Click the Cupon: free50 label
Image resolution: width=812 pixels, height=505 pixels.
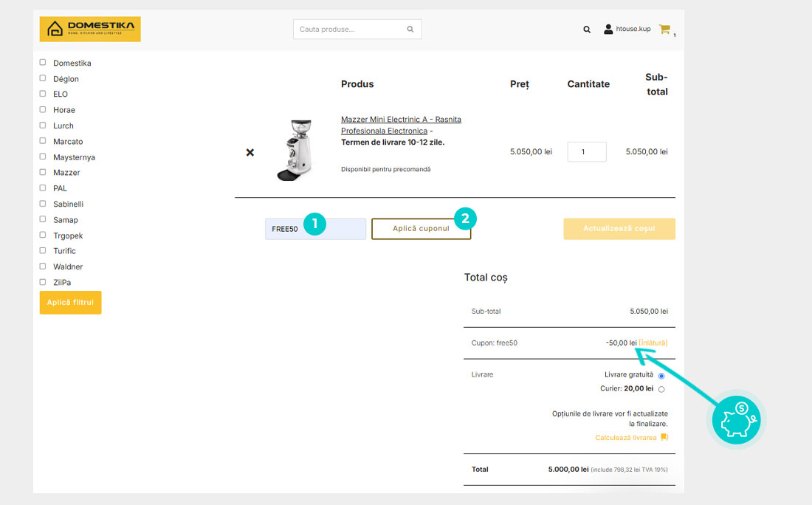tap(494, 343)
